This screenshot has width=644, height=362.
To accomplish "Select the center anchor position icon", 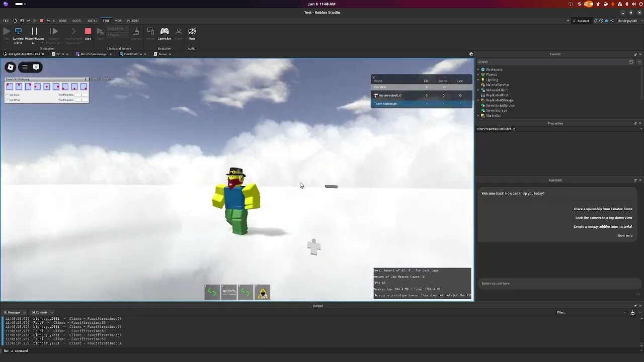I will [x=47, y=87].
